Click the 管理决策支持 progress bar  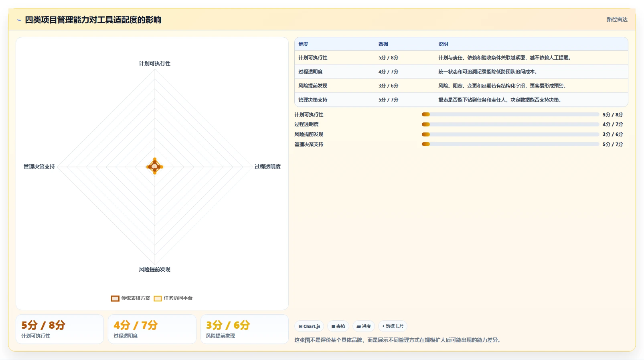click(510, 144)
